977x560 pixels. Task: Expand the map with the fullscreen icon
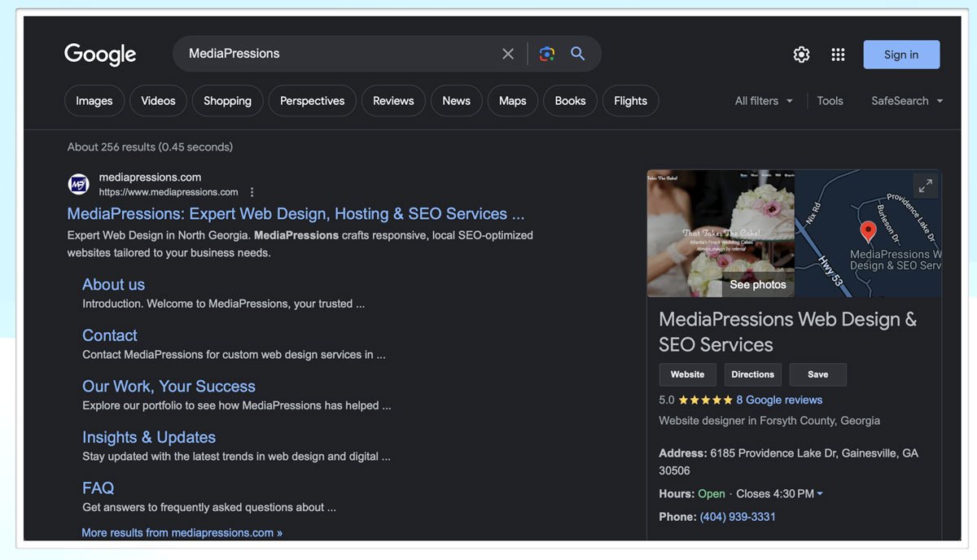coord(926,186)
